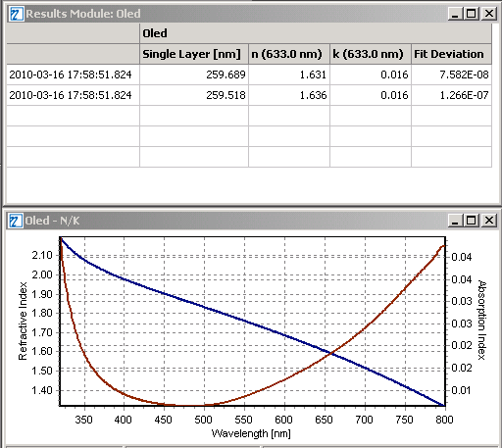Click the 2.10 tick label on refractive axis
502x448 pixels.
[x=42, y=255]
